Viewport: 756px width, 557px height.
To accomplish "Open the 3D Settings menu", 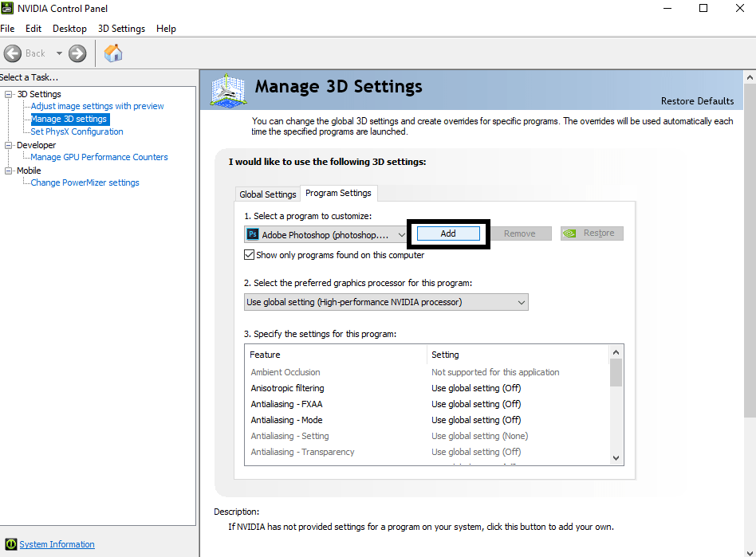I will coord(121,29).
